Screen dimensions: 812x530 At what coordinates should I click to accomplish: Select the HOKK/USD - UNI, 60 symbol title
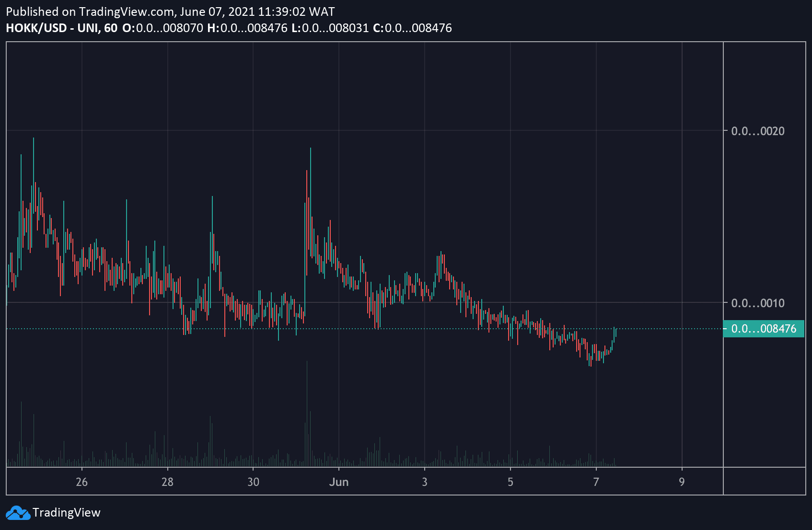click(x=61, y=28)
